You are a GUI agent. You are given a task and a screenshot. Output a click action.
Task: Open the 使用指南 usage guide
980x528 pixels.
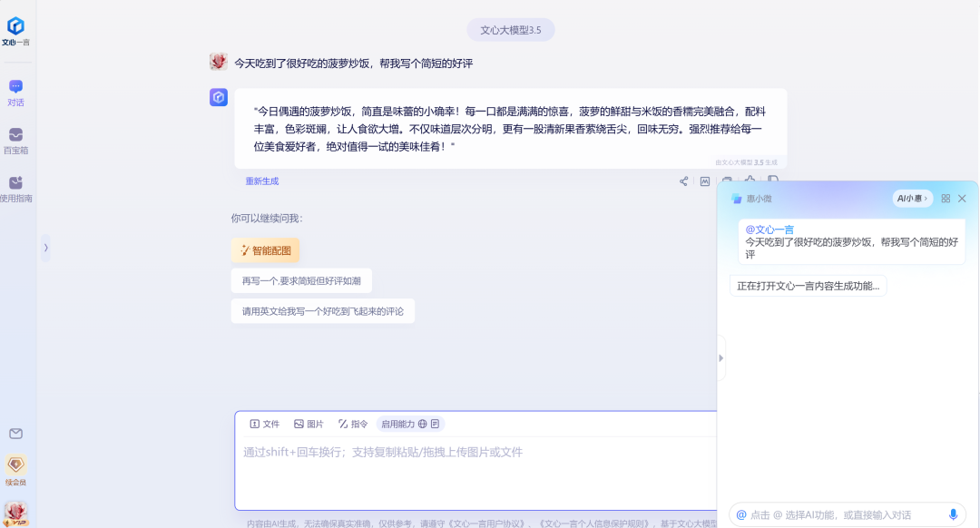15,190
